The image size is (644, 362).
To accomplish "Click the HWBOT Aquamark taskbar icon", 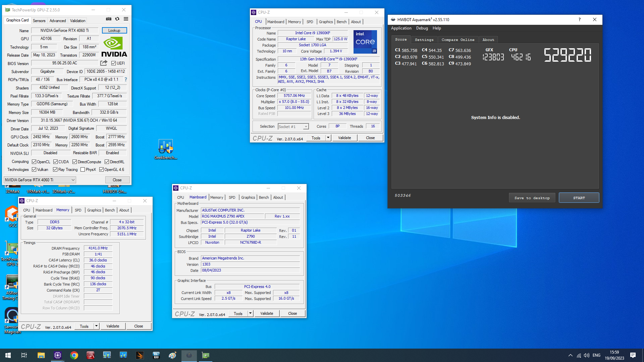I will coord(189,355).
